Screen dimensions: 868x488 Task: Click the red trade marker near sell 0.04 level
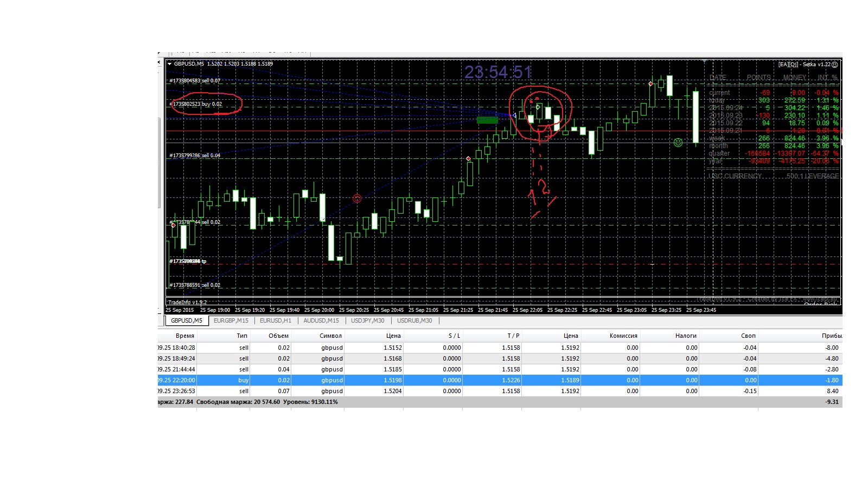coord(469,159)
